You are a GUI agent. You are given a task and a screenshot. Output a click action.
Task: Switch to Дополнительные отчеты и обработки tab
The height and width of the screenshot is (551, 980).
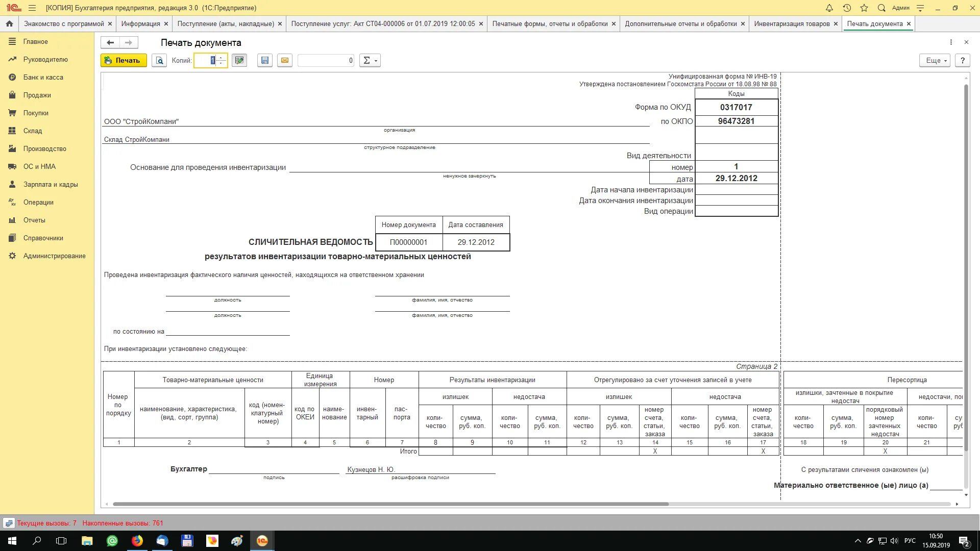click(681, 23)
